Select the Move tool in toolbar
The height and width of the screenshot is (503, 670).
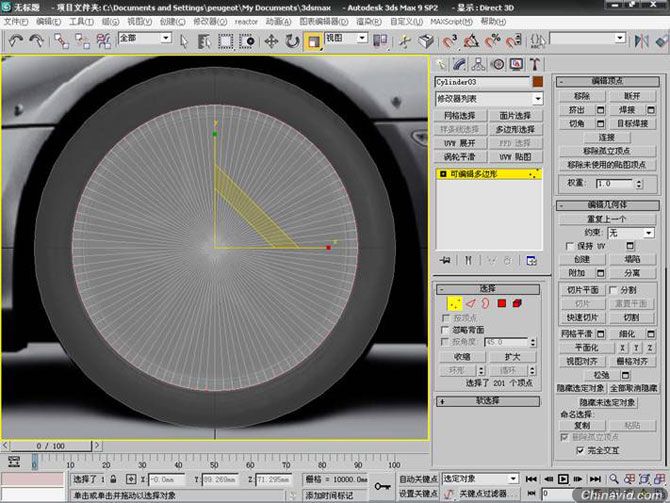pos(271,42)
